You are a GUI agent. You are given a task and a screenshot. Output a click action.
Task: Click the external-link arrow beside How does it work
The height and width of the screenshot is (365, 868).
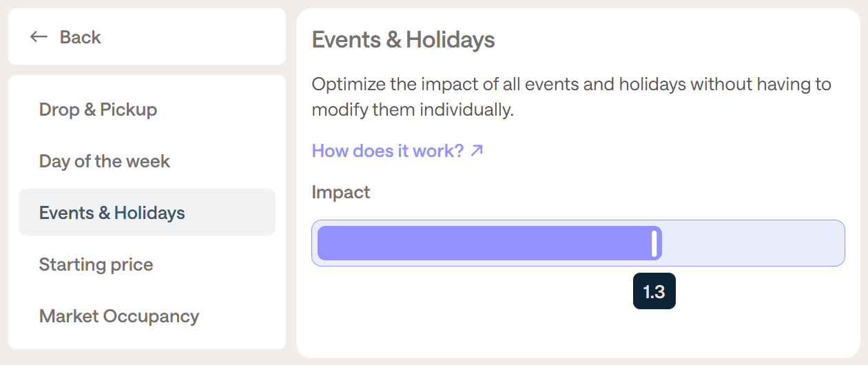pyautogui.click(x=477, y=150)
